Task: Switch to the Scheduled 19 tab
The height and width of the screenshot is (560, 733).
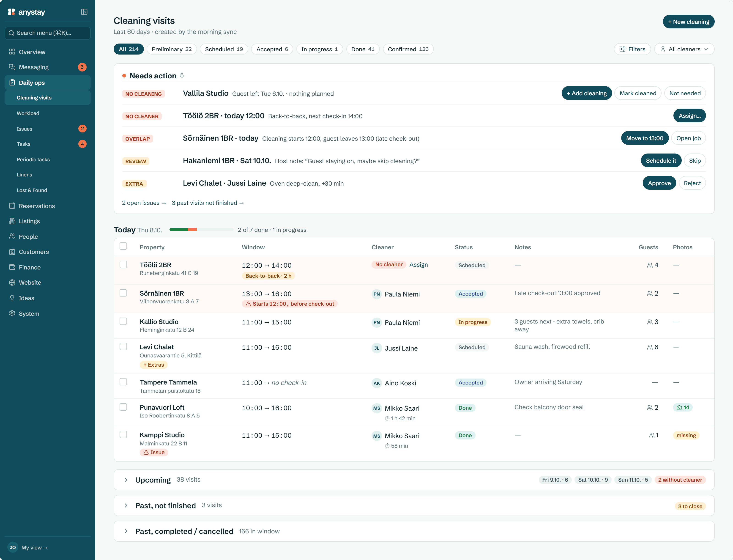Action: tap(224, 49)
